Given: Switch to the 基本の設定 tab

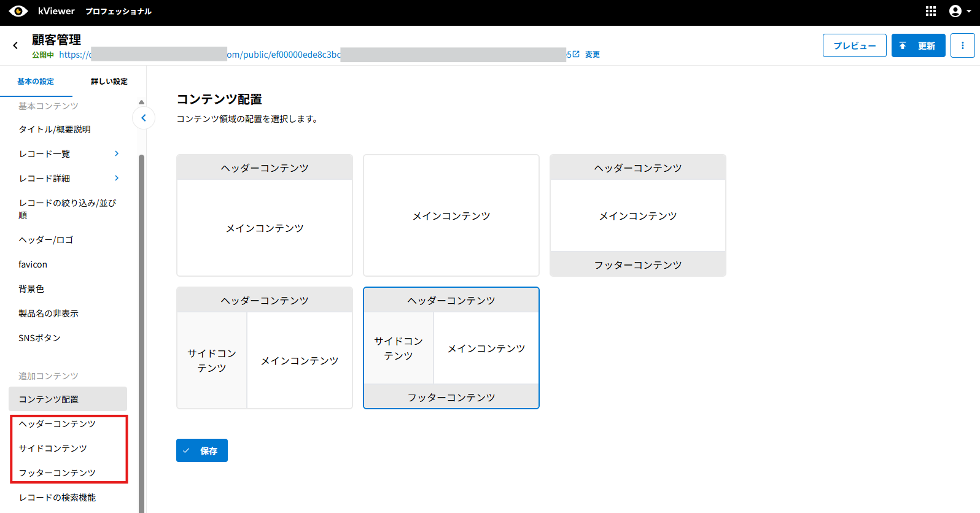Looking at the screenshot, I should coord(36,81).
